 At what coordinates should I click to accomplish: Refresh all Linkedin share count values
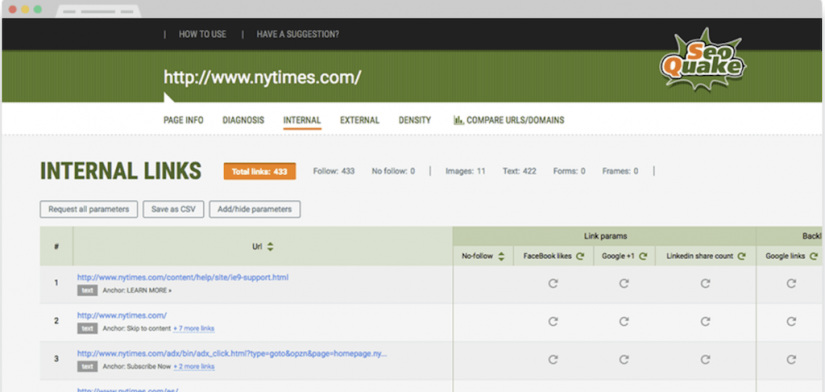click(741, 256)
